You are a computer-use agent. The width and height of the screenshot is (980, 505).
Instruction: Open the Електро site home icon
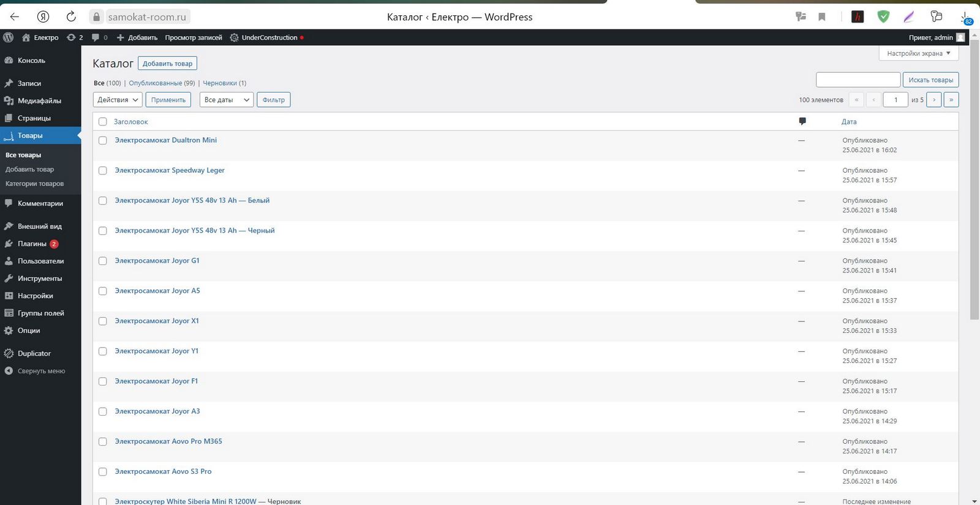[x=26, y=37]
